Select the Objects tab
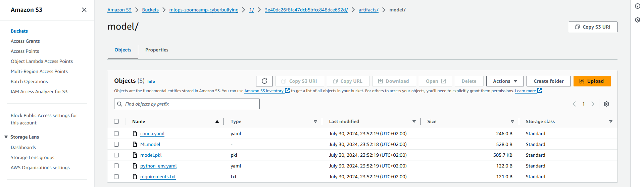 tap(123, 50)
